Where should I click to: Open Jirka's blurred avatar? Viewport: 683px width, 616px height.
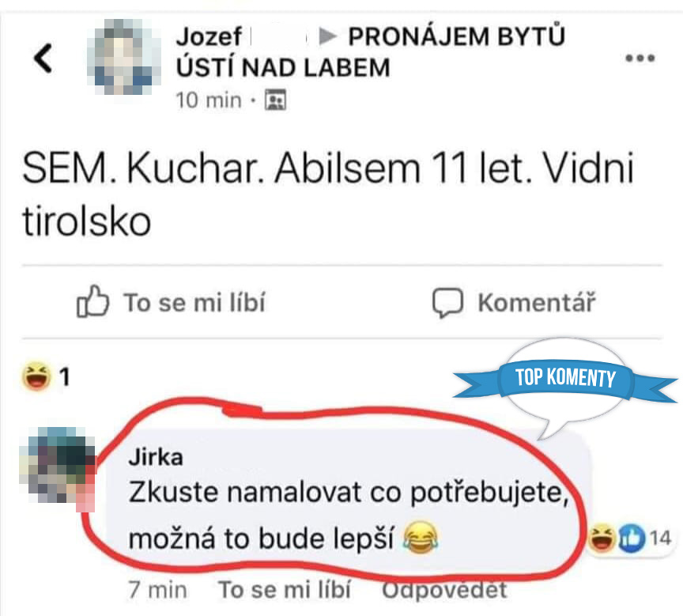point(58,466)
